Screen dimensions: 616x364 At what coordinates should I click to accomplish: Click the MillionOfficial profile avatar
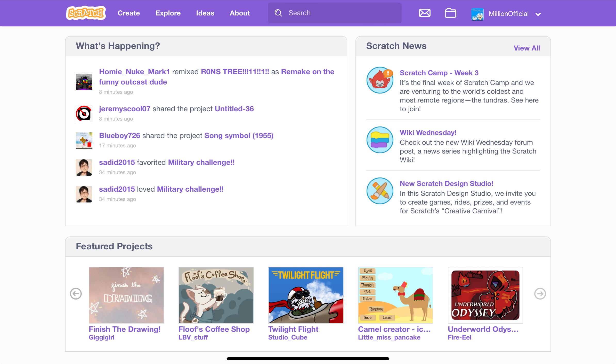[477, 14]
